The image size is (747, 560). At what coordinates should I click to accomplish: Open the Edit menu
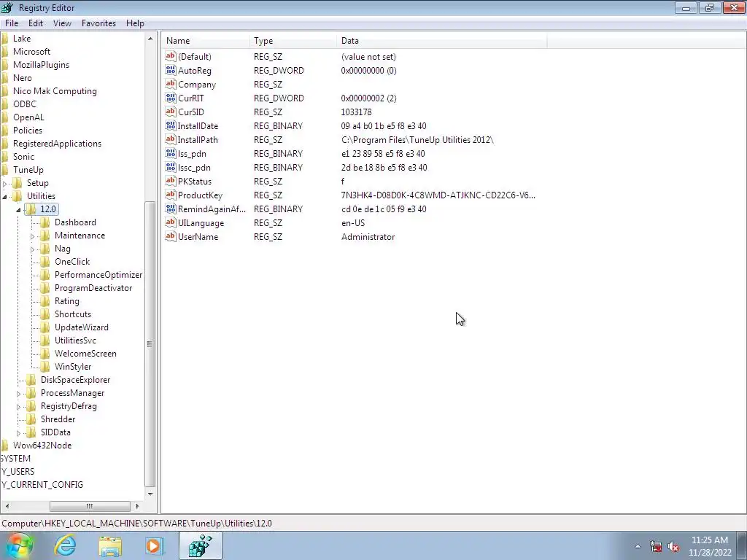[x=35, y=23]
